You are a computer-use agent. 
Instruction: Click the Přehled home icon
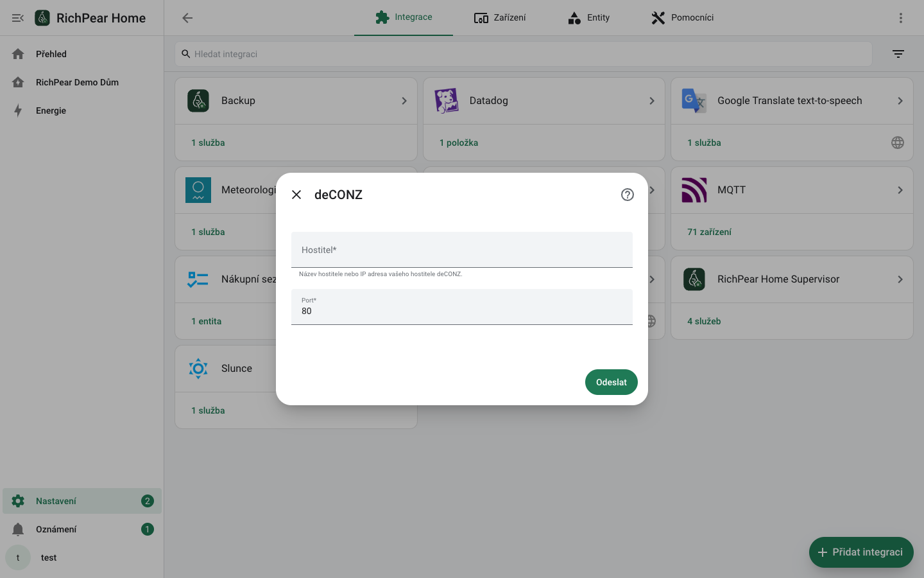(x=18, y=54)
